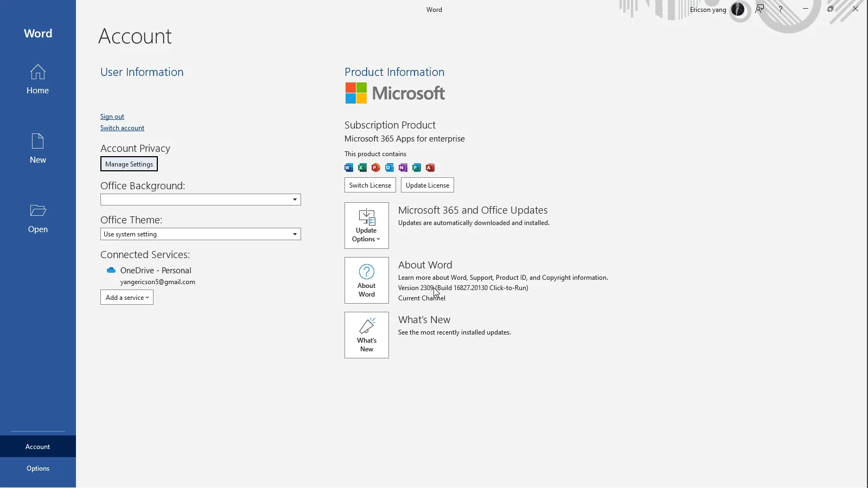Open the About Word dialog
868x488 pixels.
(367, 280)
